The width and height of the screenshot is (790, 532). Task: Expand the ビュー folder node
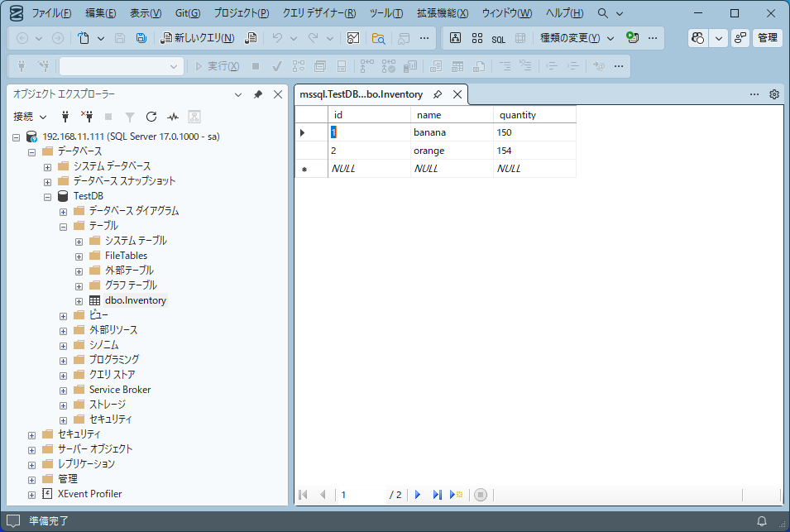click(63, 315)
